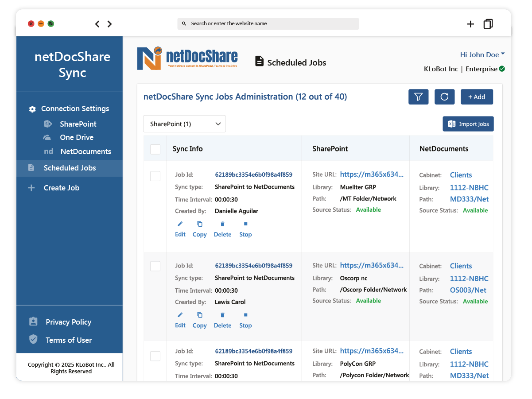Image resolution: width=532 pixels, height=399 pixels.
Task: Click the Sync Info column header
Action: pyautogui.click(x=187, y=149)
